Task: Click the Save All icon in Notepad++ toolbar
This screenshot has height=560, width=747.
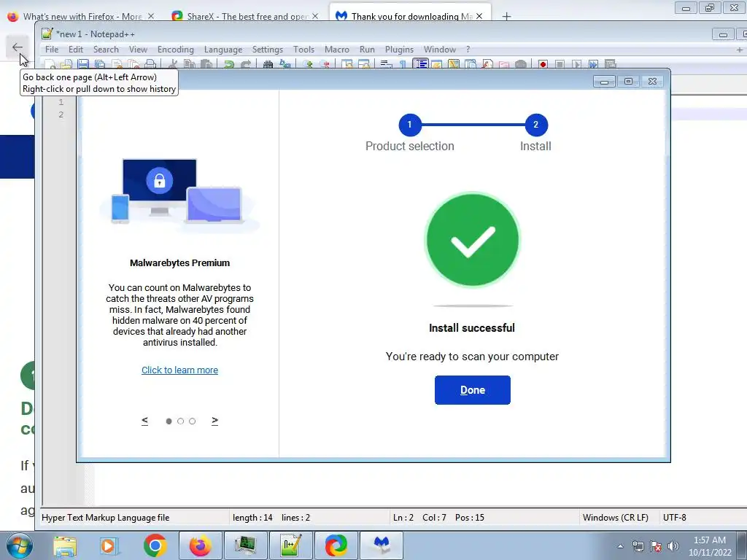Action: [99, 64]
